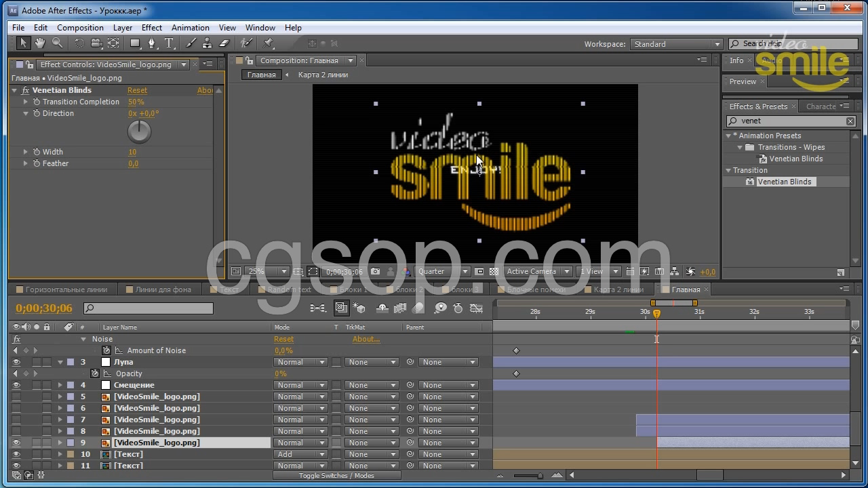
Task: Show layer 5 via its eye box
Action: click(x=16, y=396)
